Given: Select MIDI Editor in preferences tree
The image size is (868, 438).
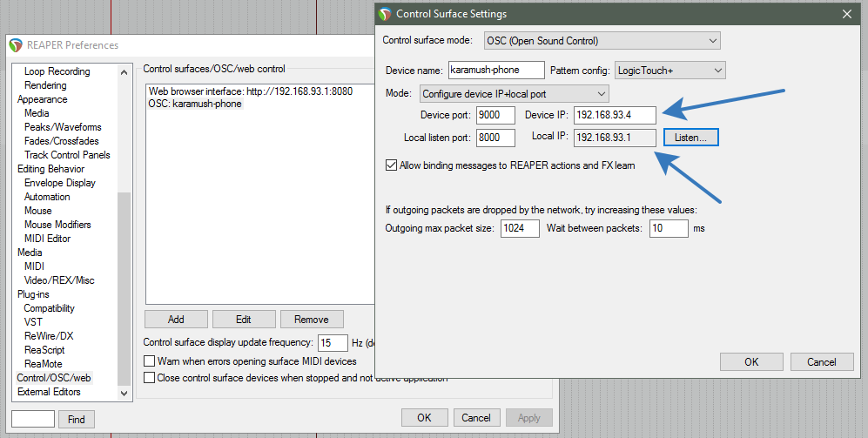Looking at the screenshot, I should coord(48,238).
